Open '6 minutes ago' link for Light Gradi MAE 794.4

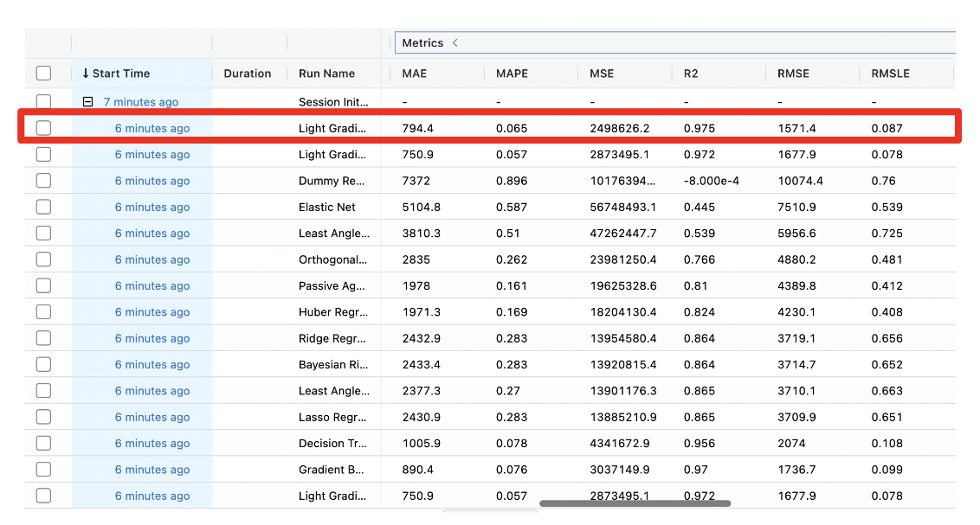[152, 128]
